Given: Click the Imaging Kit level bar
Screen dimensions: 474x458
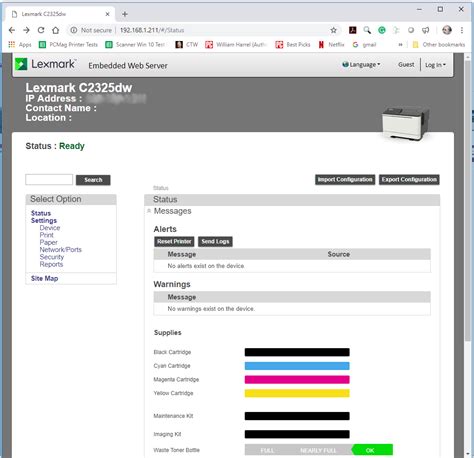Looking at the screenshot, I should (297, 434).
